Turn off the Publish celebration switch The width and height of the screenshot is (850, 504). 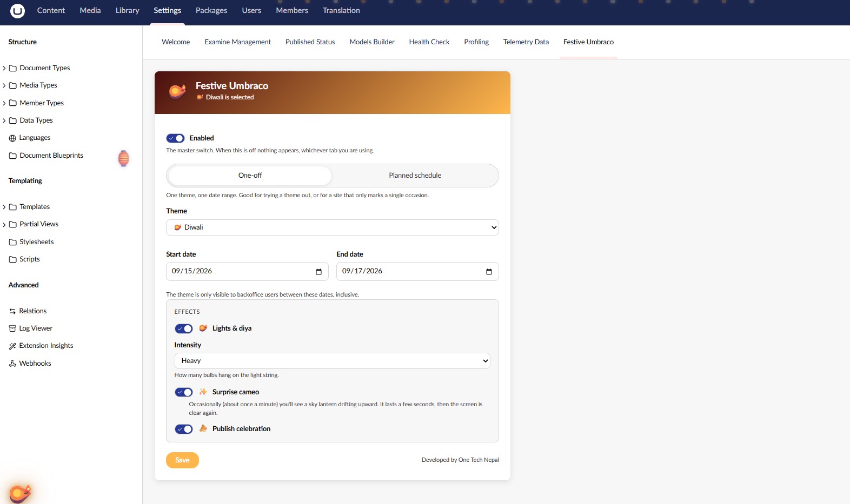pyautogui.click(x=184, y=429)
